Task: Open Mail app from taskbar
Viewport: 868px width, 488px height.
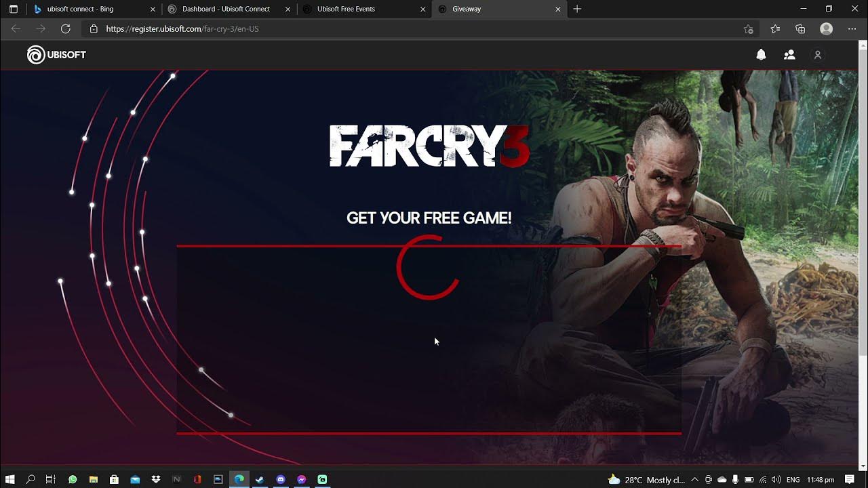Action: [x=135, y=479]
